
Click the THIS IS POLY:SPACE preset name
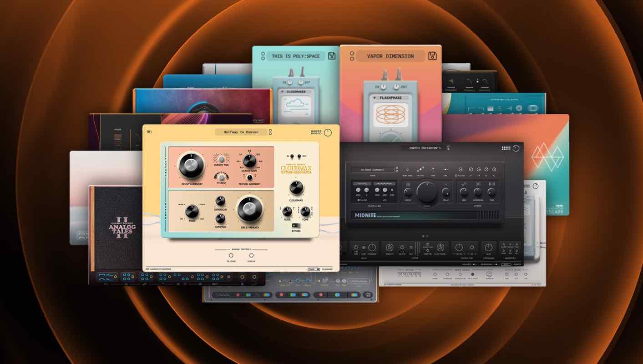295,56
